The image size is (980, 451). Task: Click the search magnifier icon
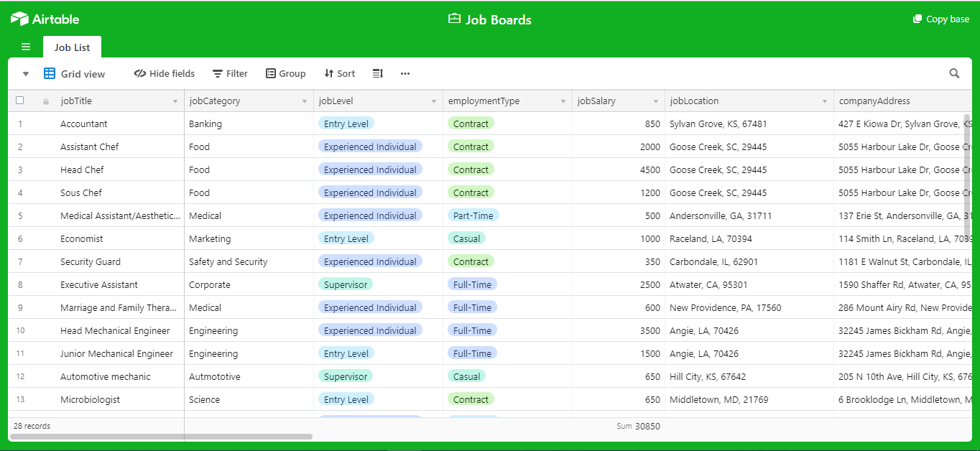click(x=954, y=73)
